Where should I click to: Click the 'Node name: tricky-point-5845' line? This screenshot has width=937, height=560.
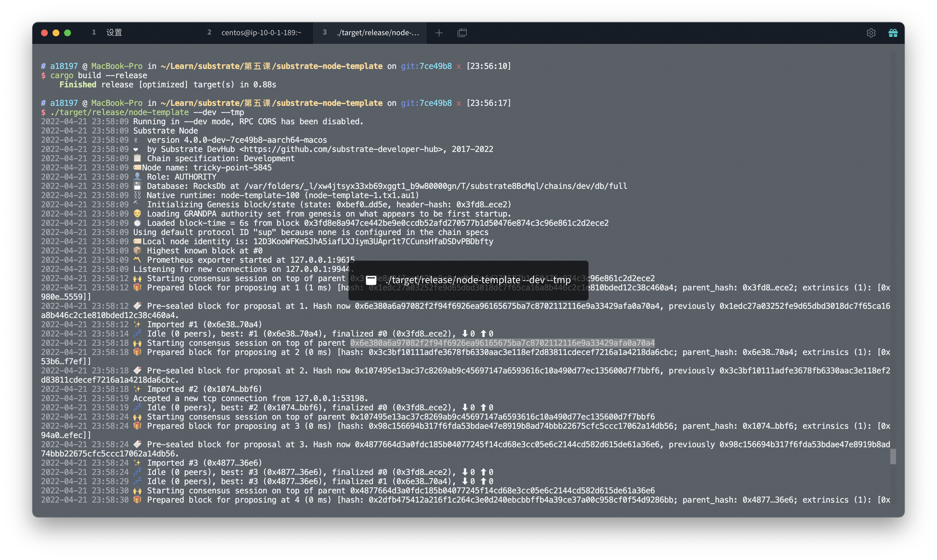tap(207, 168)
